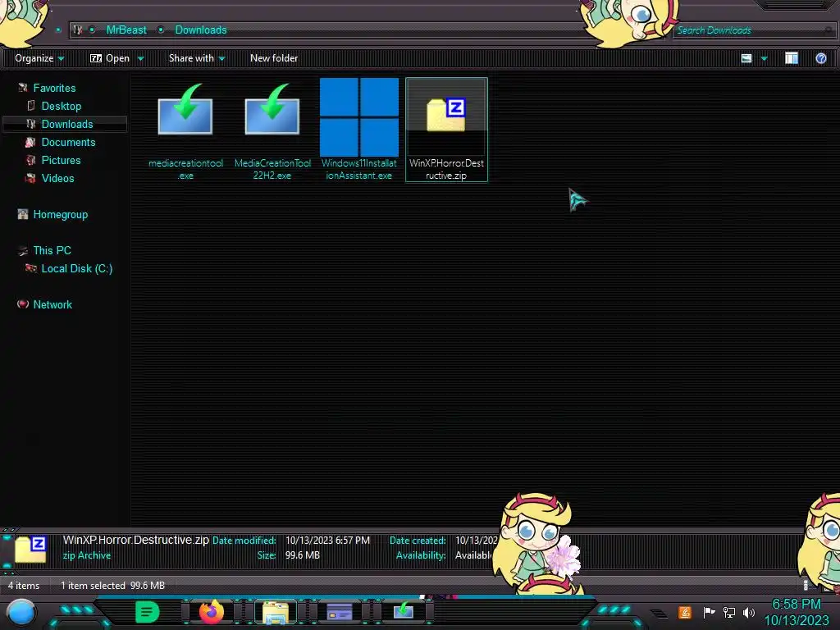Click the zip archive icon in details pane
The height and width of the screenshot is (630, 840).
tap(30, 548)
